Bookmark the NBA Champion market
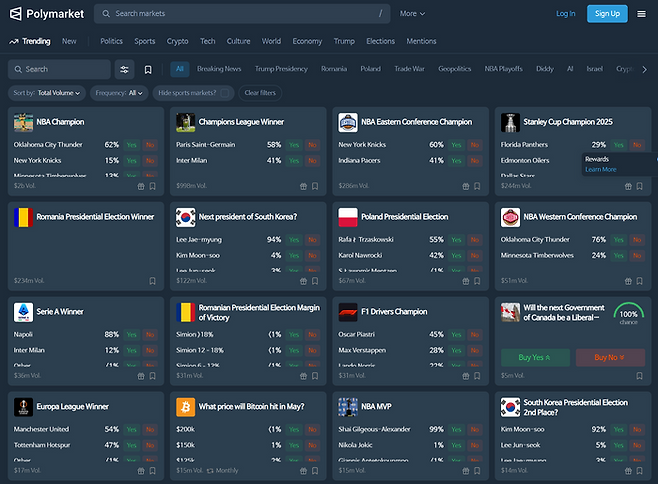Image resolution: width=658 pixels, height=484 pixels. tap(152, 186)
